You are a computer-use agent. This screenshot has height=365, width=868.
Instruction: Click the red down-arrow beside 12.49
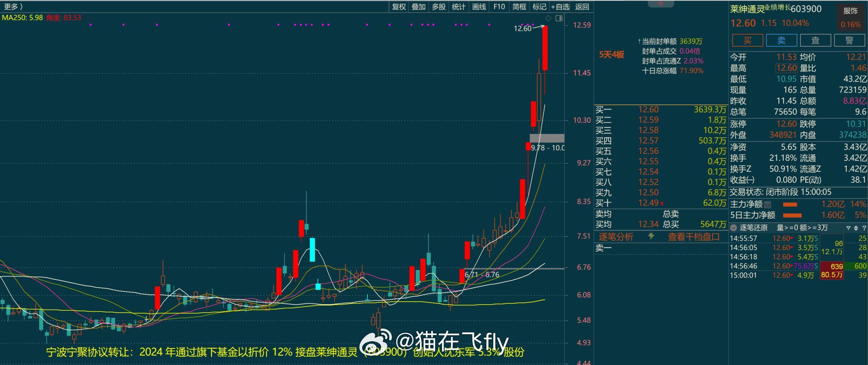662,204
